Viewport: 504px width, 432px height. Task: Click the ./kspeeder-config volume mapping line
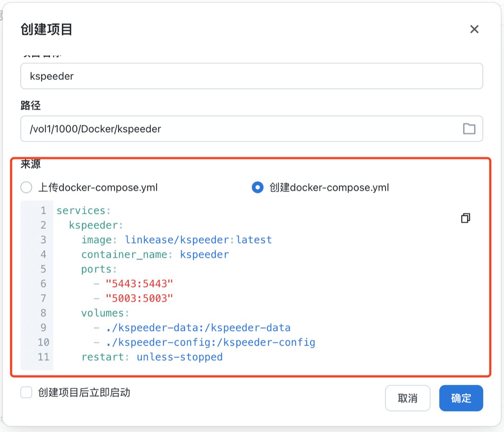[210, 342]
